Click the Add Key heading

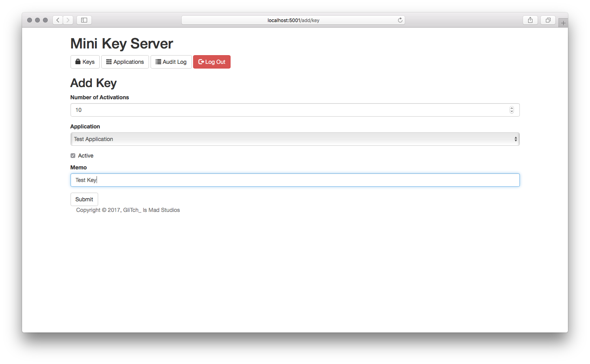point(93,83)
